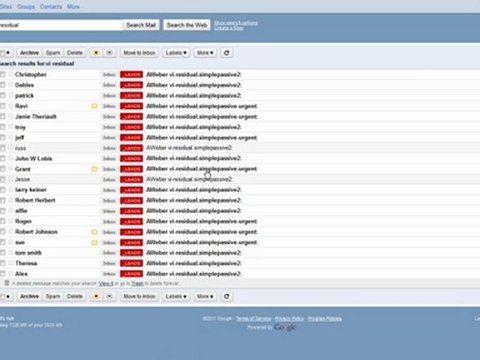Refresh mail using the icon below the list
Image resolution: width=480 pixels, height=360 pixels.
point(227,296)
